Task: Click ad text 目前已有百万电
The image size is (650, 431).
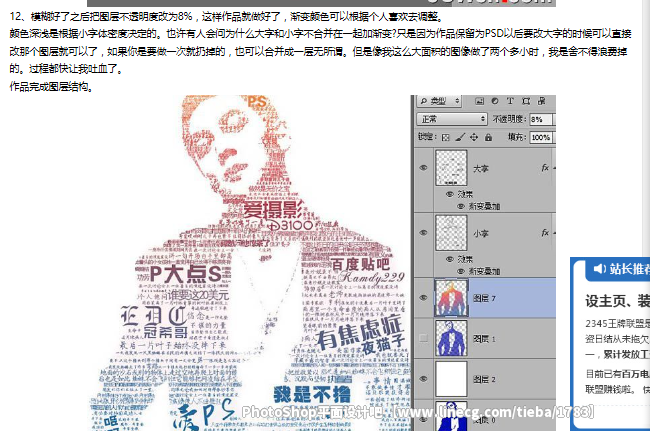Action: tap(618, 374)
